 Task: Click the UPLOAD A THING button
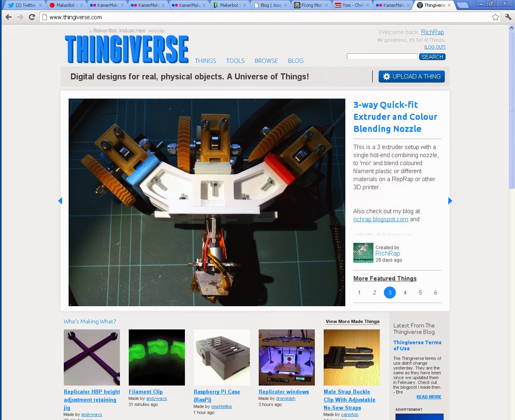412,77
